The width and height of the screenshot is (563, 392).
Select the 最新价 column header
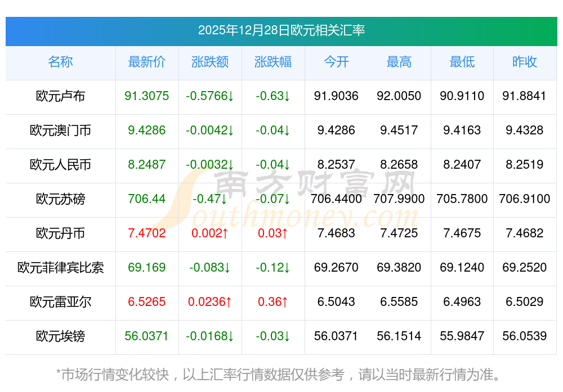coord(146,62)
